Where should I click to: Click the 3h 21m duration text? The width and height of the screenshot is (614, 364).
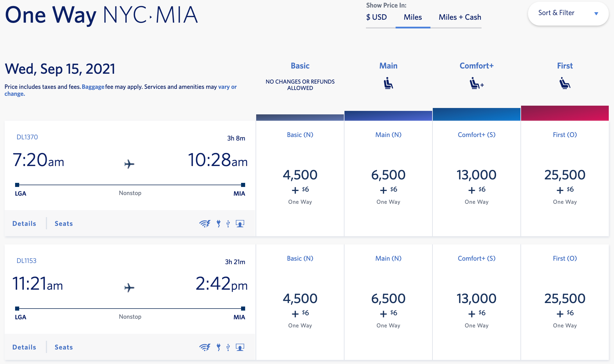point(235,262)
